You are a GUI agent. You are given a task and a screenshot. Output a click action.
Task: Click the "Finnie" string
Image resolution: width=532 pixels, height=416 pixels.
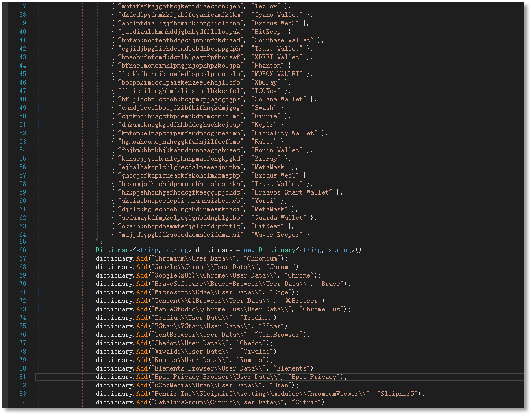click(266, 116)
